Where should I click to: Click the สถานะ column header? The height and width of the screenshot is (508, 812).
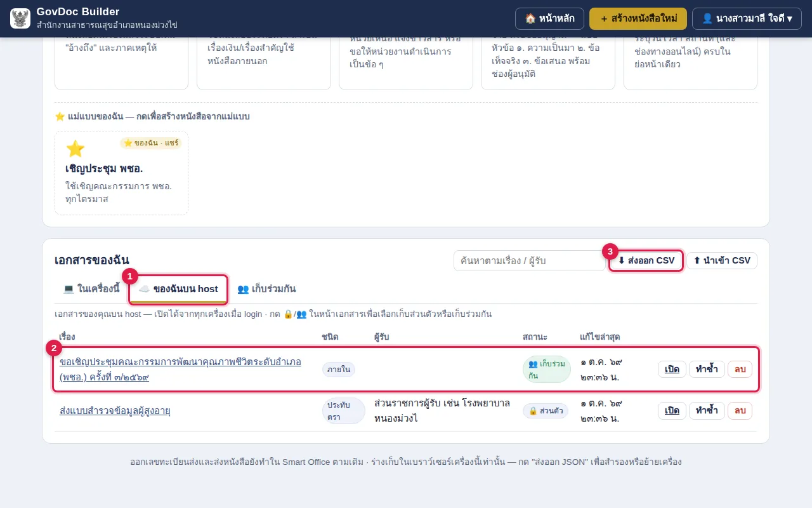pos(535,337)
